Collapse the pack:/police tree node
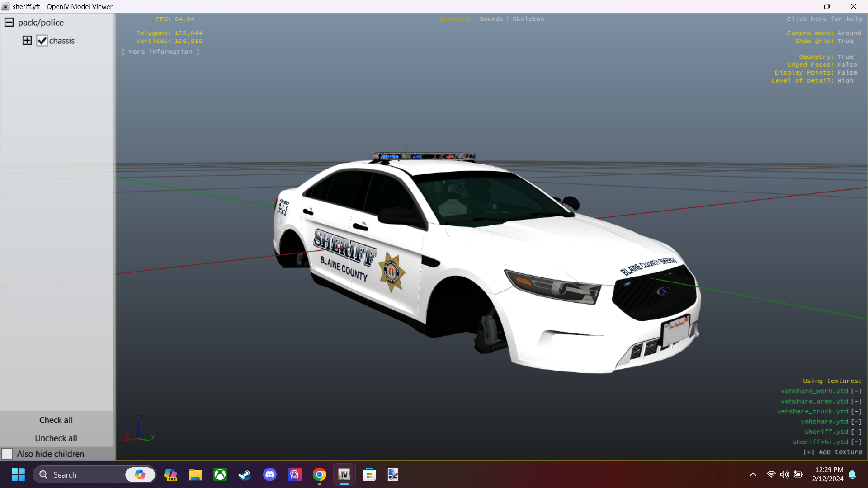 pyautogui.click(x=9, y=23)
